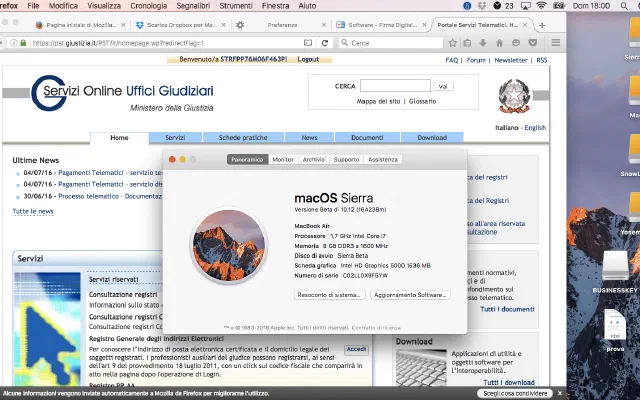Select the Panoramica tab in About This Mac

pyautogui.click(x=247, y=160)
